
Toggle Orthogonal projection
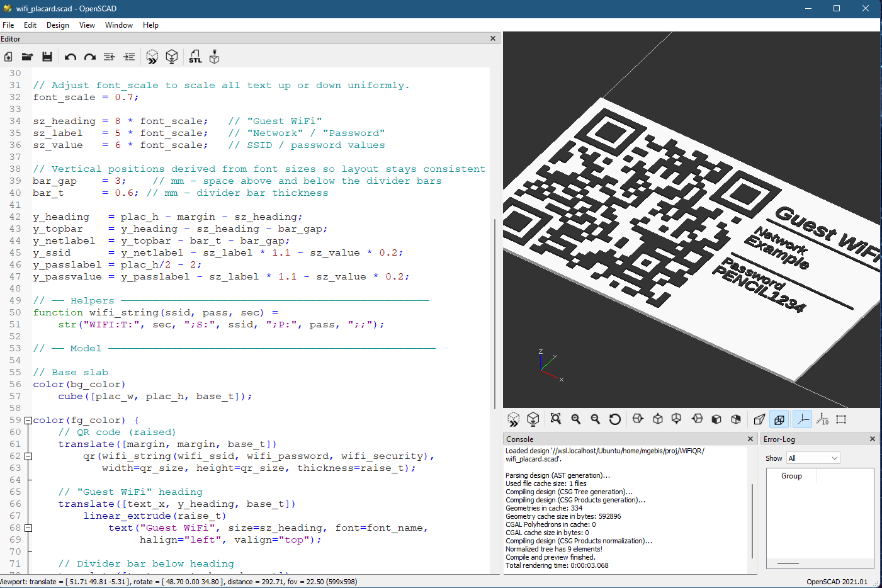click(x=779, y=419)
